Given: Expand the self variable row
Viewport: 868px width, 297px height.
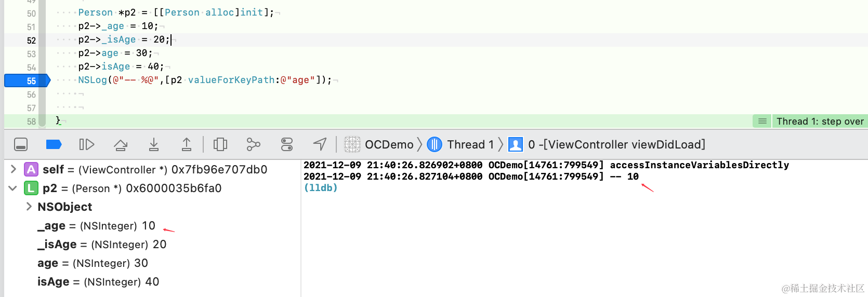Looking at the screenshot, I should pos(14,169).
